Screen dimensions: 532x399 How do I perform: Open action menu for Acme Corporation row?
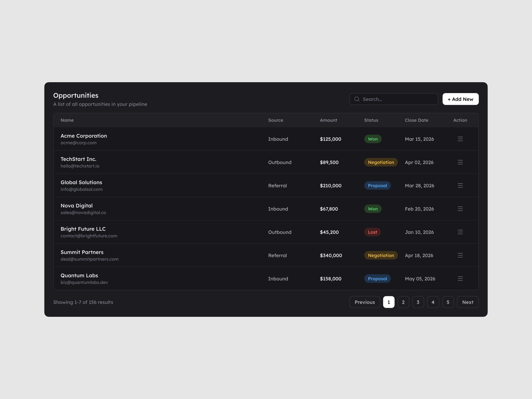coord(460,139)
